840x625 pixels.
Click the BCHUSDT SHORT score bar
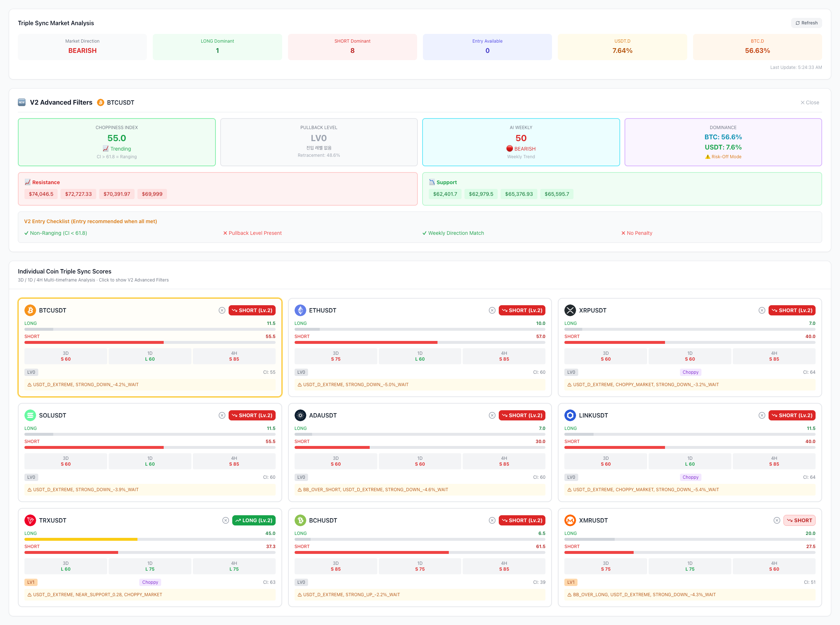click(x=419, y=552)
